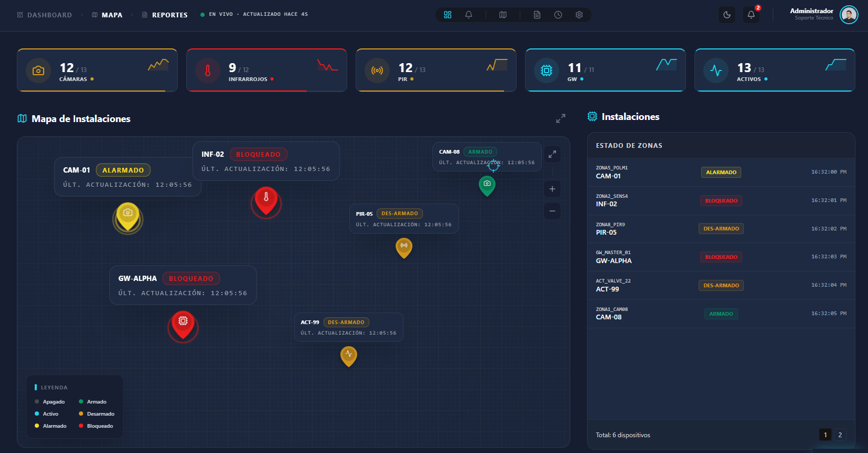The height and width of the screenshot is (453, 868).
Task: Toggle dark mode moon button
Action: point(727,15)
